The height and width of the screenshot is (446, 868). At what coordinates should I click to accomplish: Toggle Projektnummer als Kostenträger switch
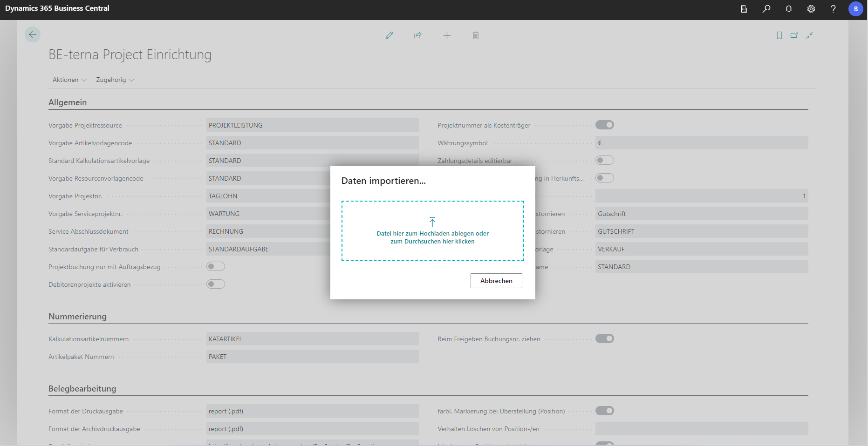[x=605, y=125]
